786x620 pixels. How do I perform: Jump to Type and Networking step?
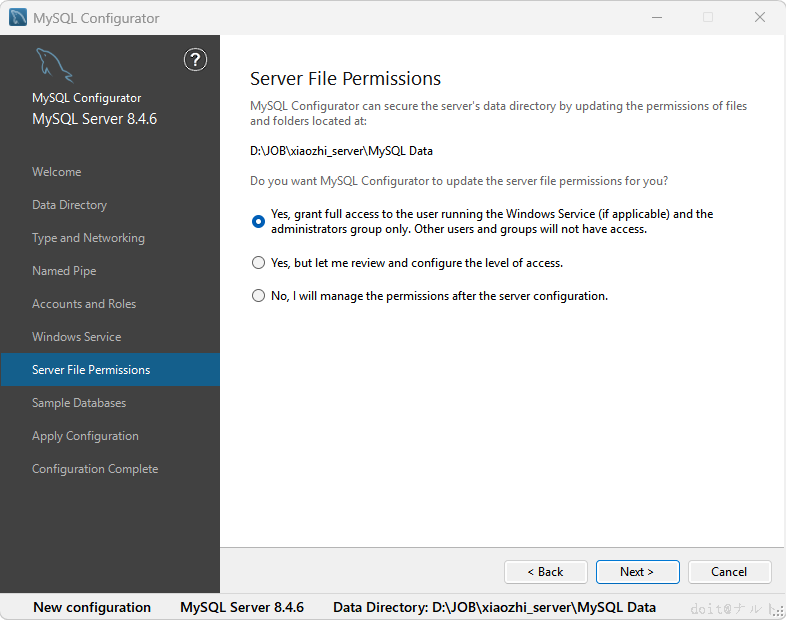click(88, 238)
